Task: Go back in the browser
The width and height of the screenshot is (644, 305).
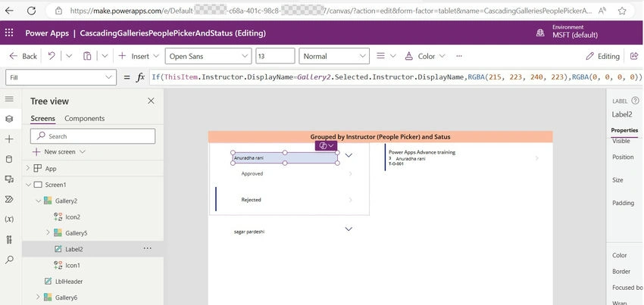Action: click(x=9, y=11)
